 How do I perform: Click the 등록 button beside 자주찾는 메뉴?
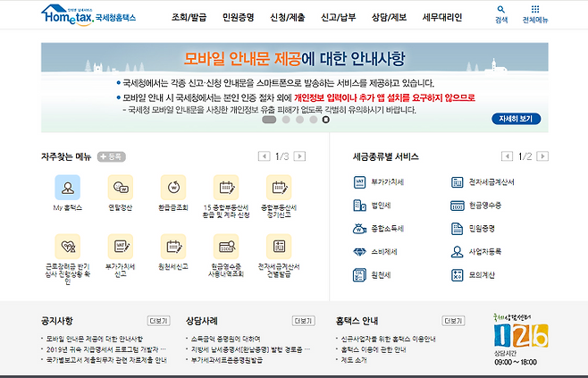tap(111, 155)
